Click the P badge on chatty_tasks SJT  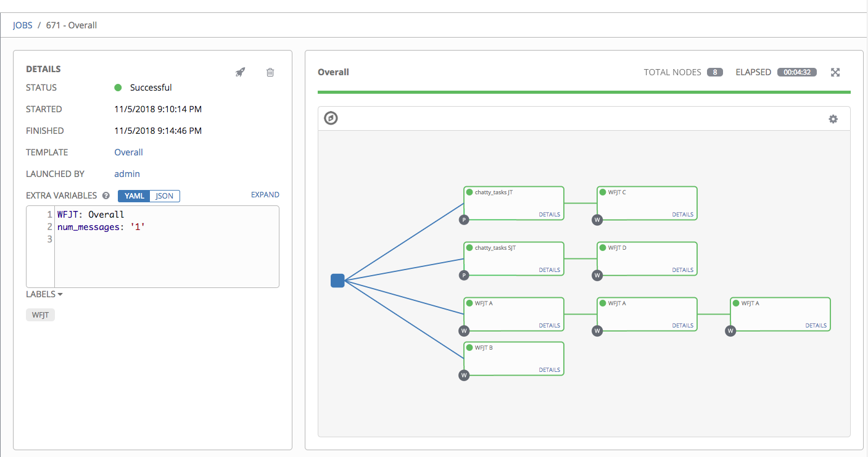(x=464, y=275)
